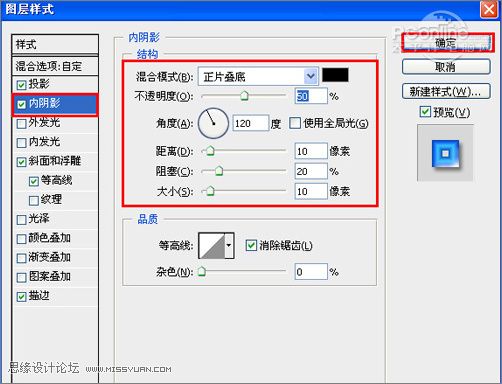Toggle the 斜面和浮雕 bevel checkbox
The height and width of the screenshot is (384, 502).
tap(21, 162)
